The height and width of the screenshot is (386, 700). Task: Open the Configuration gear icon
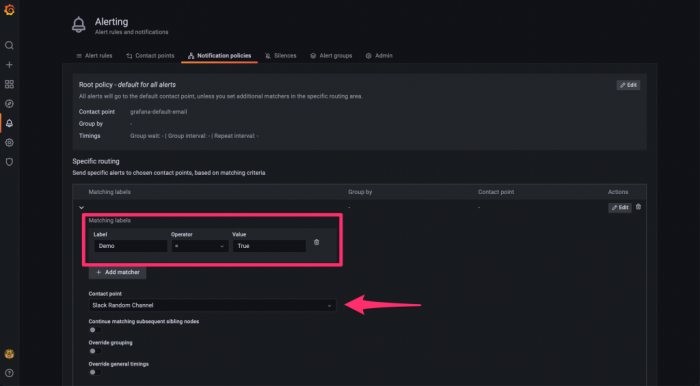click(x=9, y=143)
